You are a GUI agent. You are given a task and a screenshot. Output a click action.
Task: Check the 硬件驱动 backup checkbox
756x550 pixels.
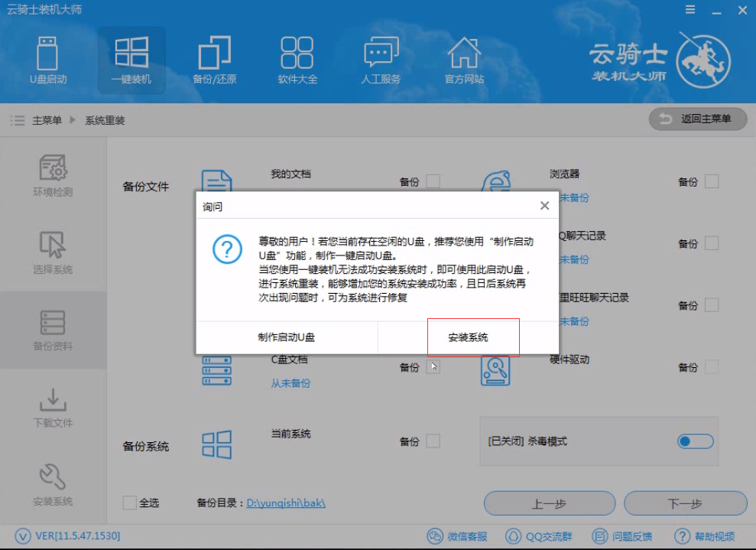click(x=711, y=367)
